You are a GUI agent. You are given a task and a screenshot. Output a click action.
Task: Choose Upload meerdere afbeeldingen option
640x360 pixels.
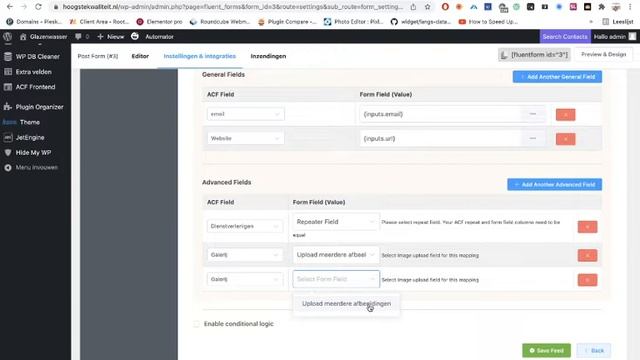pos(346,304)
